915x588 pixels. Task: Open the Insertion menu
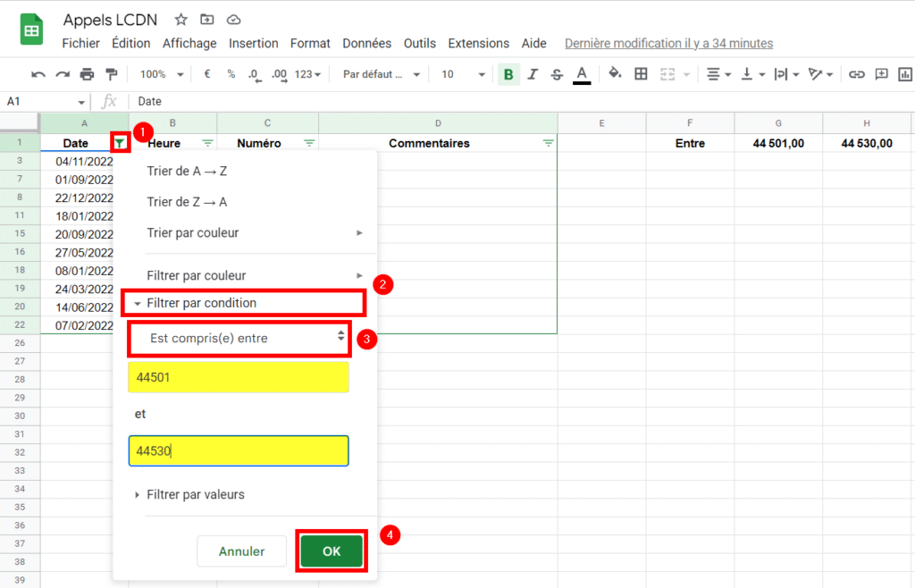(x=253, y=43)
